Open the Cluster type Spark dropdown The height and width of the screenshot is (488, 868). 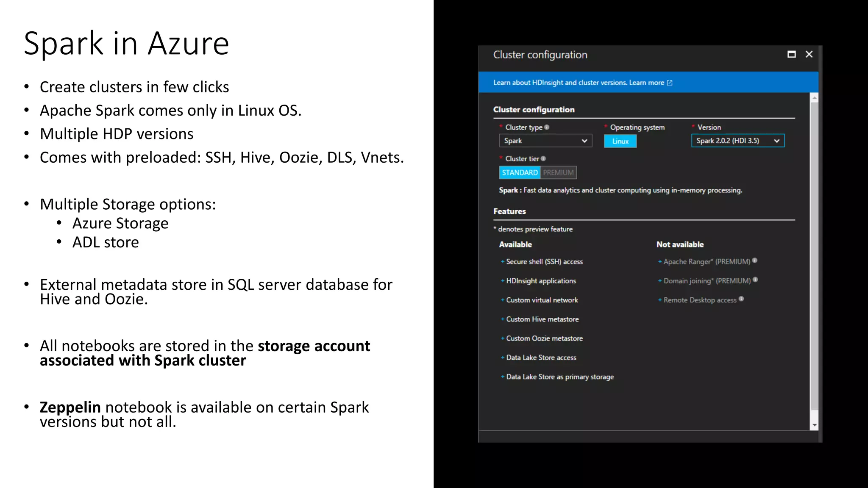(x=545, y=141)
